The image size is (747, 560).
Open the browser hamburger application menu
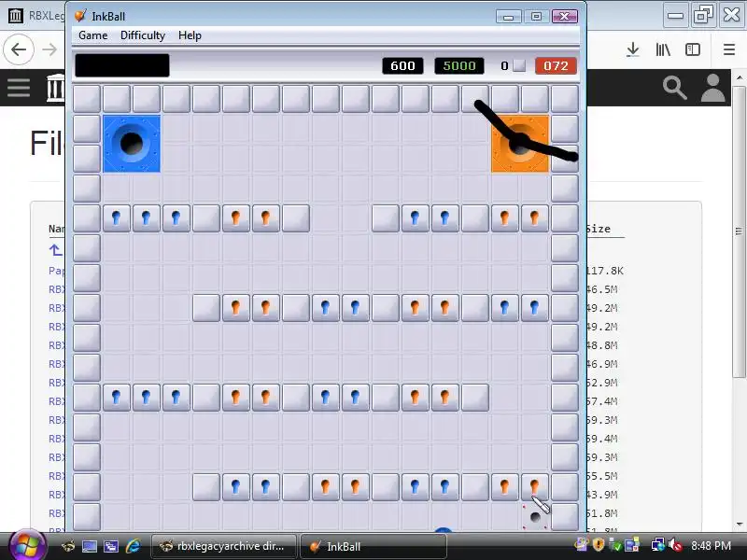pos(729,49)
